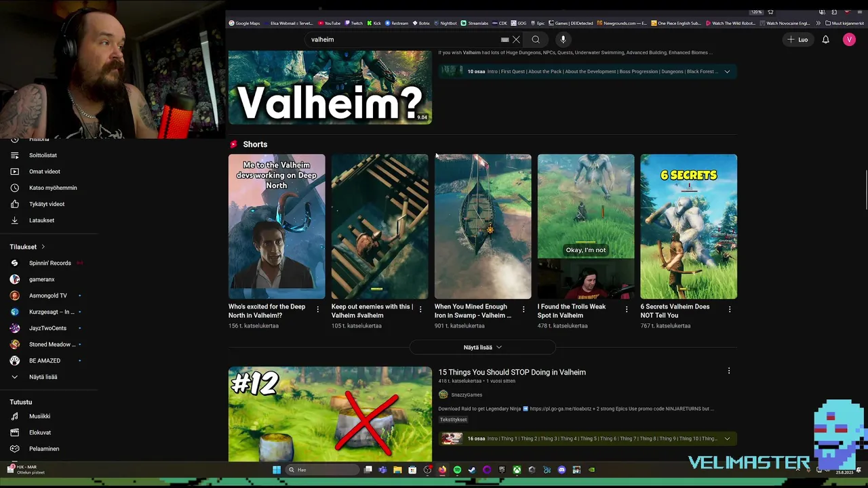868x488 pixels.
Task: Clear the search text with the X icon
Action: pos(516,39)
